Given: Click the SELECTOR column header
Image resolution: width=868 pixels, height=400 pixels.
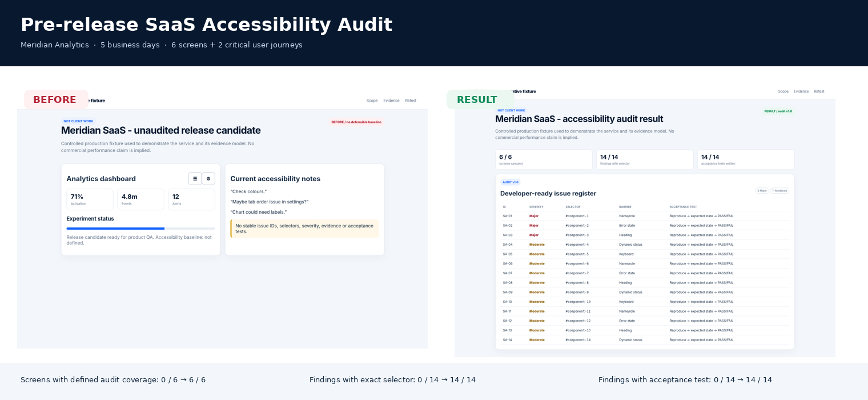Looking at the screenshot, I should click(x=573, y=207).
